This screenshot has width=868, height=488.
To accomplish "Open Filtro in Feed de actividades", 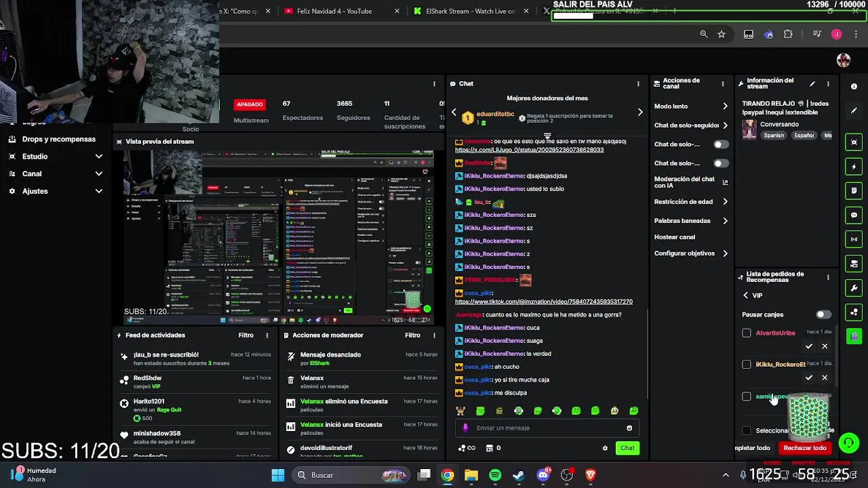I will [x=246, y=335].
